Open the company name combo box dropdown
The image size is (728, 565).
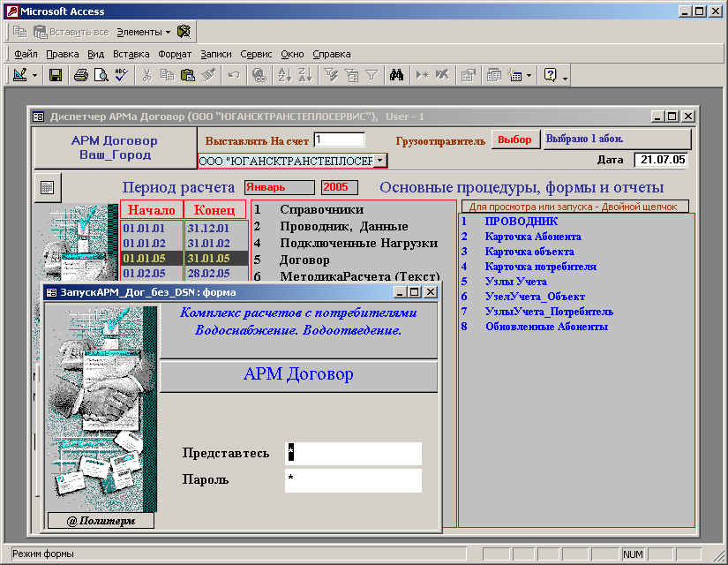pos(379,161)
